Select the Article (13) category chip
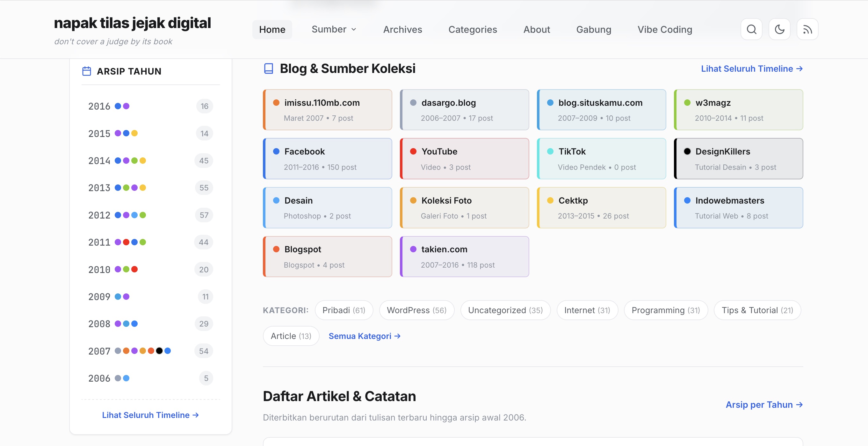The height and width of the screenshot is (446, 868). (x=291, y=336)
